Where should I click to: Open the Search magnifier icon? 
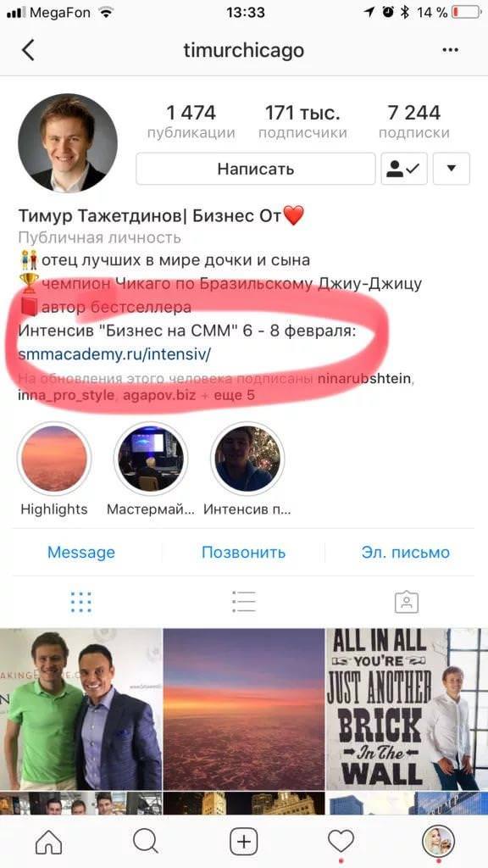click(x=146, y=843)
